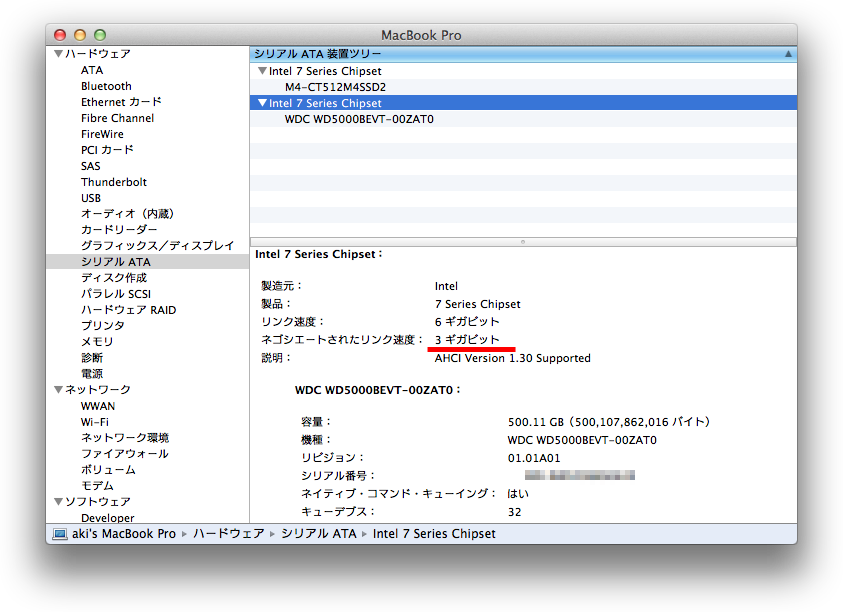Select ファイアウォール in the sidebar
Viewport: 843px width, 612px height.
(125, 453)
